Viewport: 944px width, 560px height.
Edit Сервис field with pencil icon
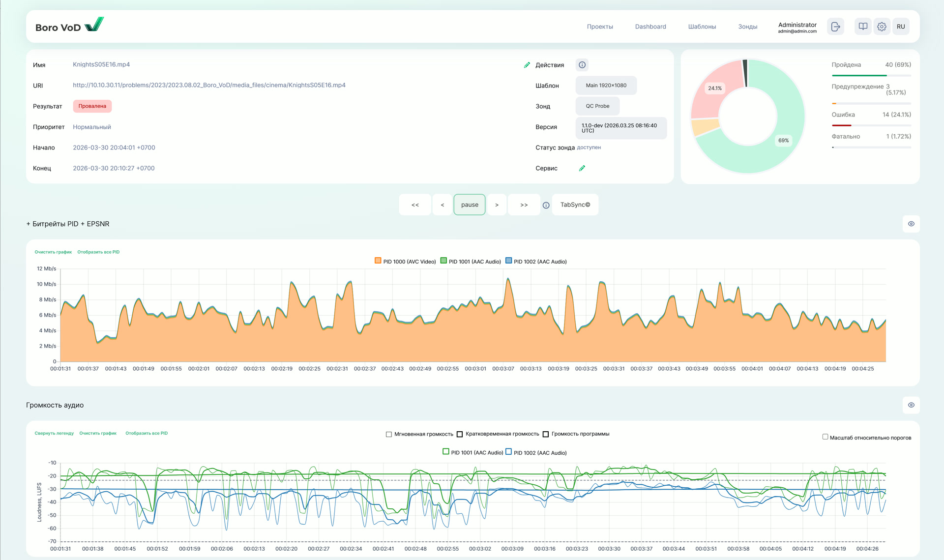tap(582, 168)
